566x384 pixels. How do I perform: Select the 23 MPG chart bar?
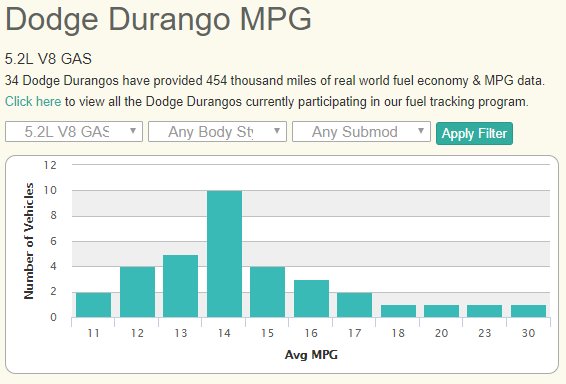[x=484, y=311]
